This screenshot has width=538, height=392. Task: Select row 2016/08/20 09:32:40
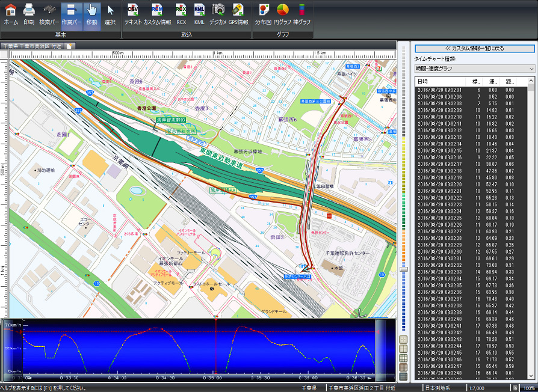[471, 319]
